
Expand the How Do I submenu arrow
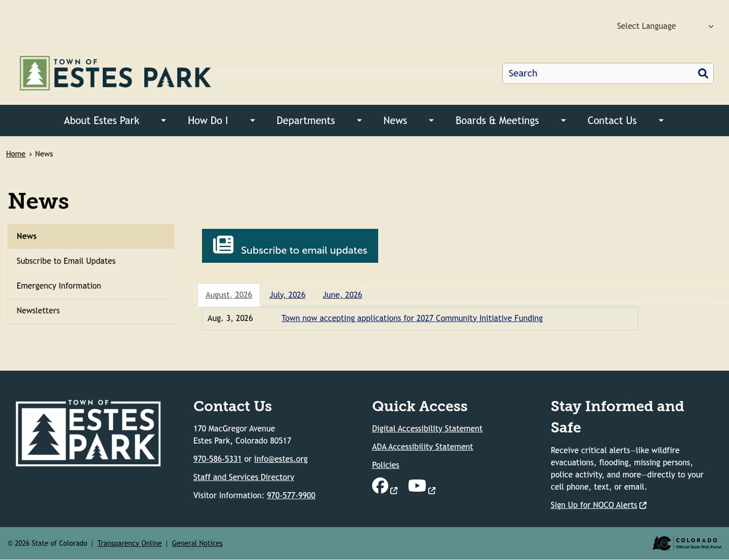point(253,121)
